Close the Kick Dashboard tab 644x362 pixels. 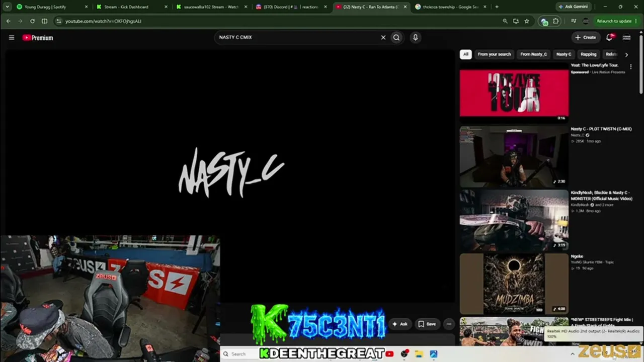tap(166, 7)
